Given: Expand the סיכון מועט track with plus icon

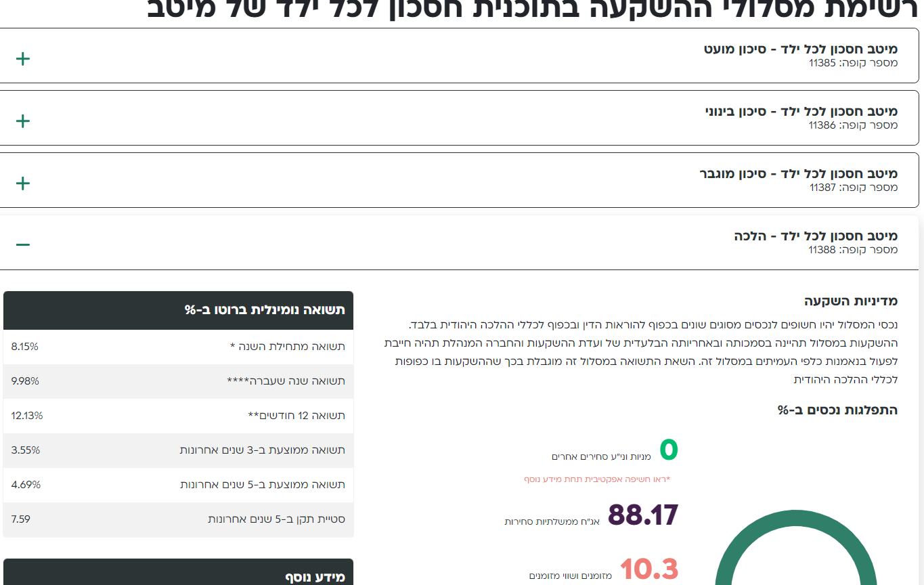Looking at the screenshot, I should click(23, 59).
